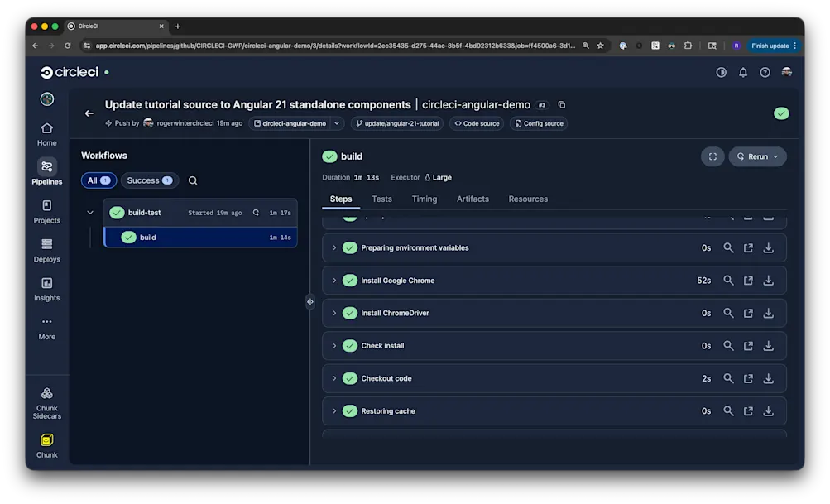Open Preparing environment variables output in a new tab
Screen dimensions: 830x504
[x=748, y=247]
